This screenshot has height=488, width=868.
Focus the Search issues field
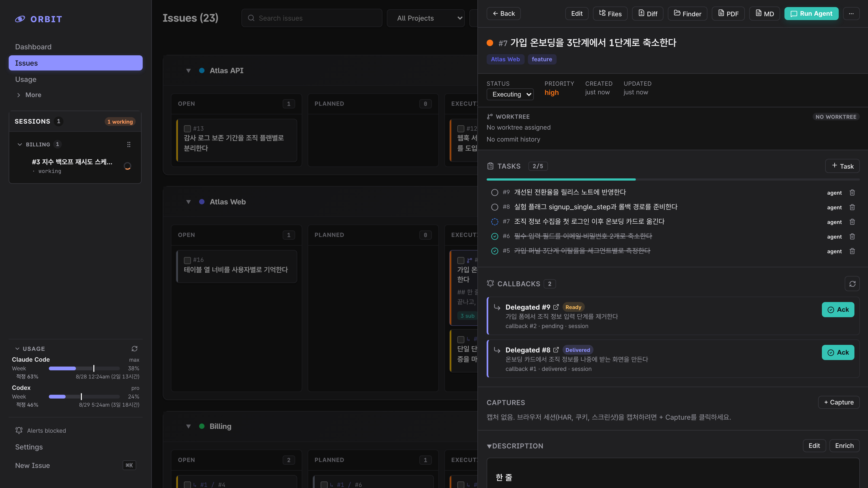click(312, 18)
